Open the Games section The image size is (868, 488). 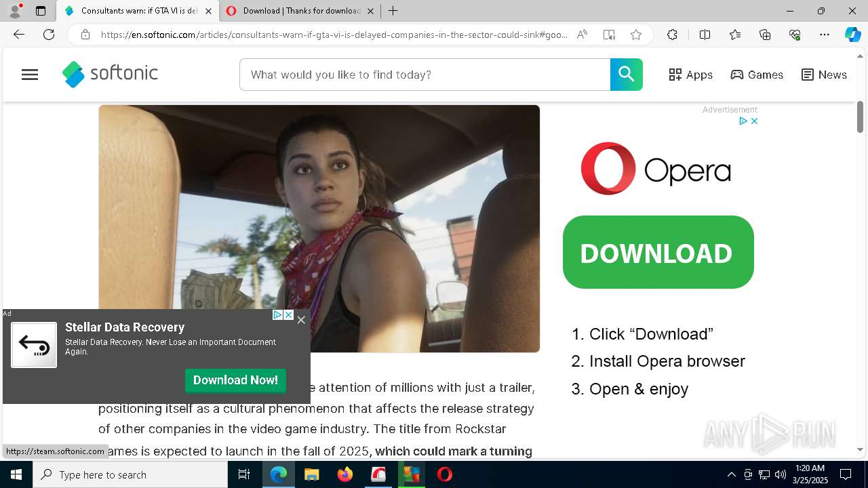pos(757,75)
